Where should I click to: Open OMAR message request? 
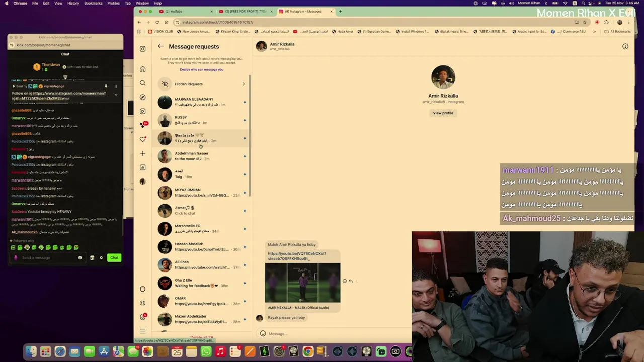pyautogui.click(x=201, y=301)
